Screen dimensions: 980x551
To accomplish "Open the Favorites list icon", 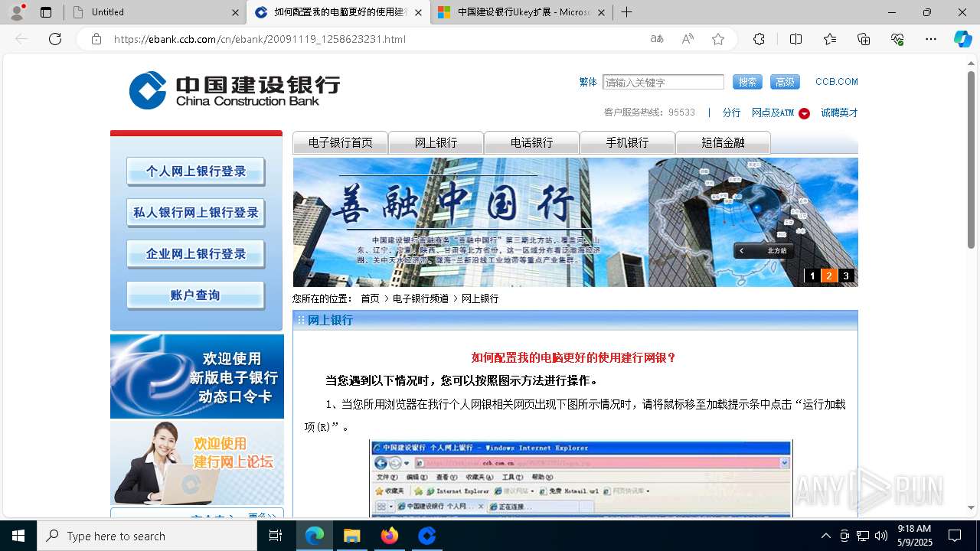I will [x=830, y=39].
